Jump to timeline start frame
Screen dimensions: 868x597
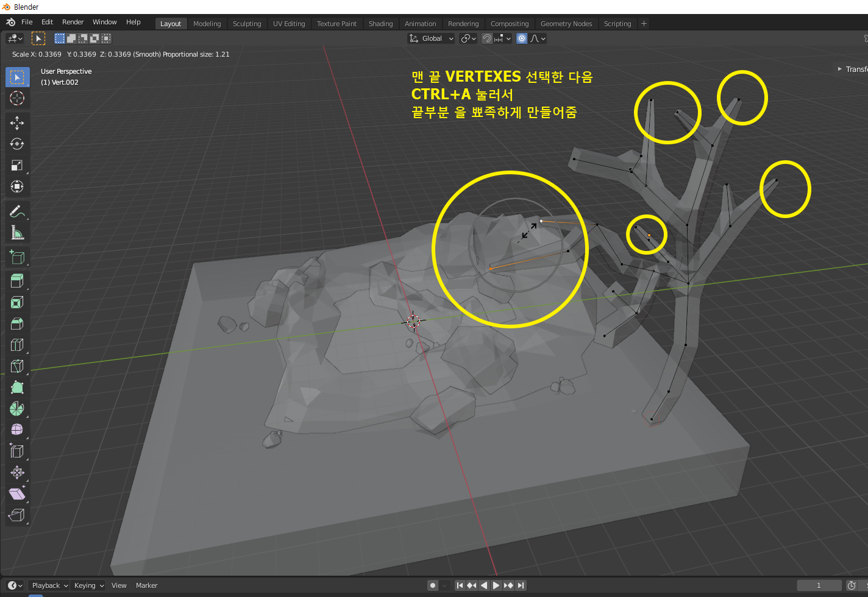(x=460, y=585)
